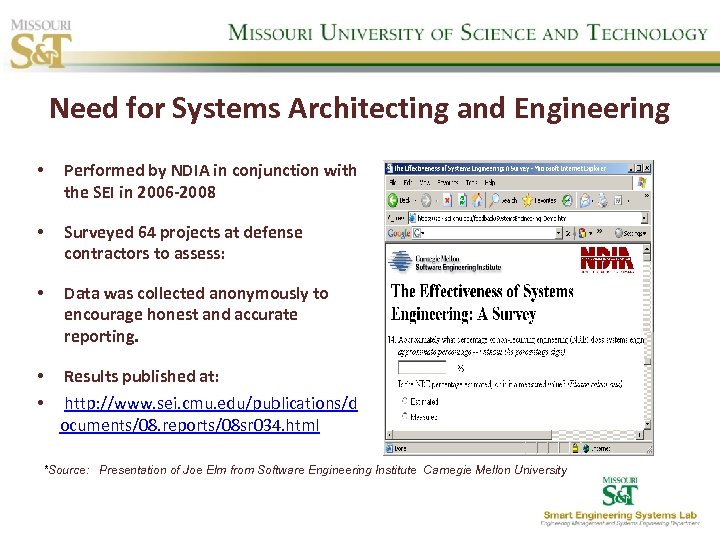Image resolution: width=720 pixels, height=540 pixels.
Task: Click the gray Forward arrow button
Action: [x=426, y=200]
